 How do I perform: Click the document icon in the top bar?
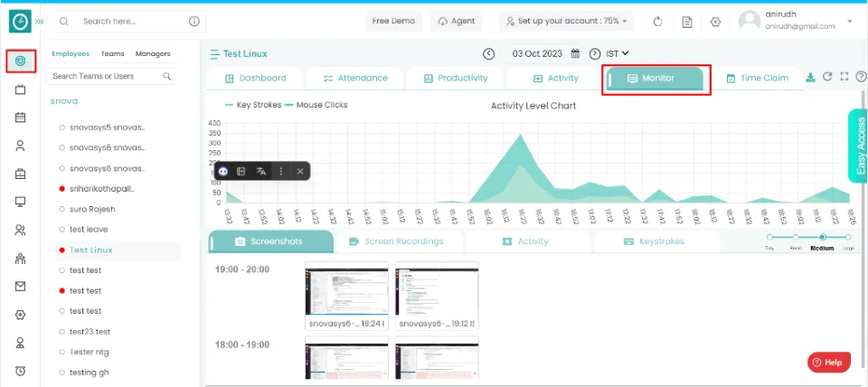687,22
